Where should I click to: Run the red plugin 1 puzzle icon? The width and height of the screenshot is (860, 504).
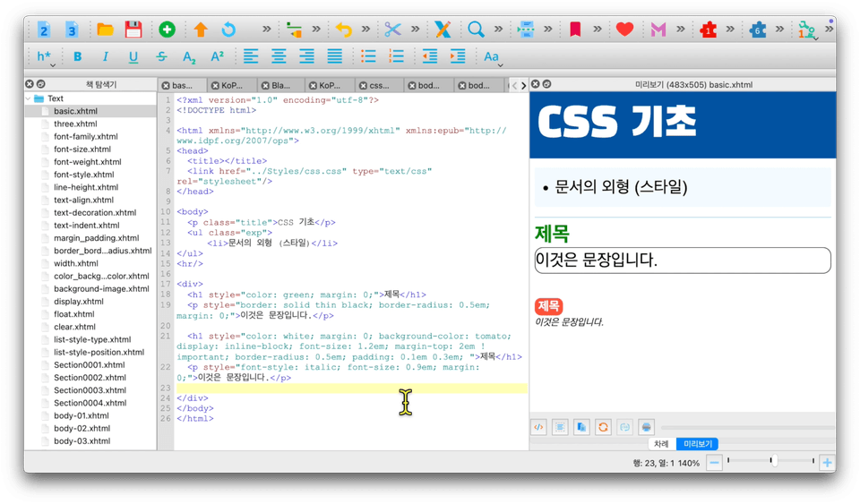708,29
